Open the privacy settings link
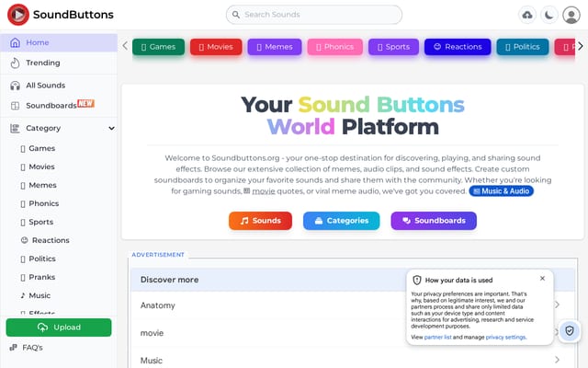 point(505,338)
